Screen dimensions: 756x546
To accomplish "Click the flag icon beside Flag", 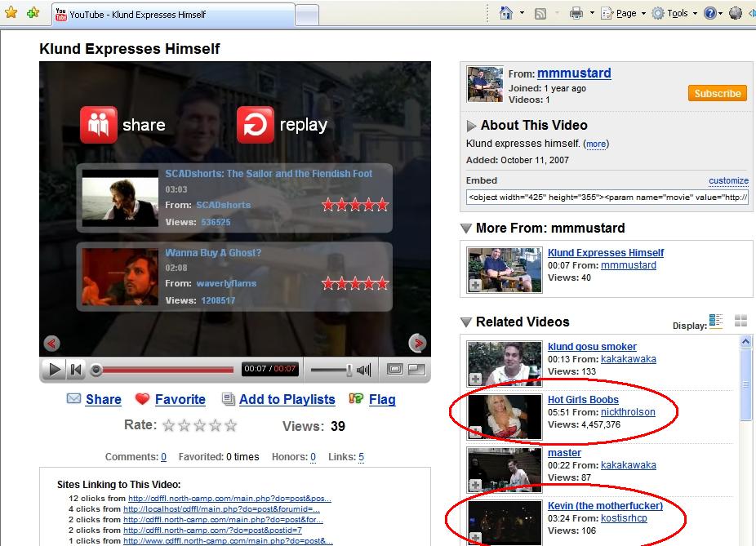I will (356, 398).
